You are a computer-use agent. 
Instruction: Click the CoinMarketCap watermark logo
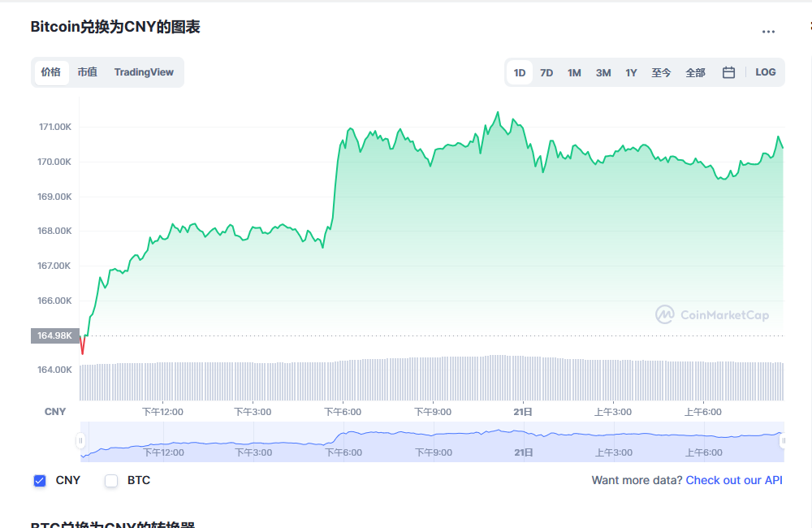tap(711, 314)
